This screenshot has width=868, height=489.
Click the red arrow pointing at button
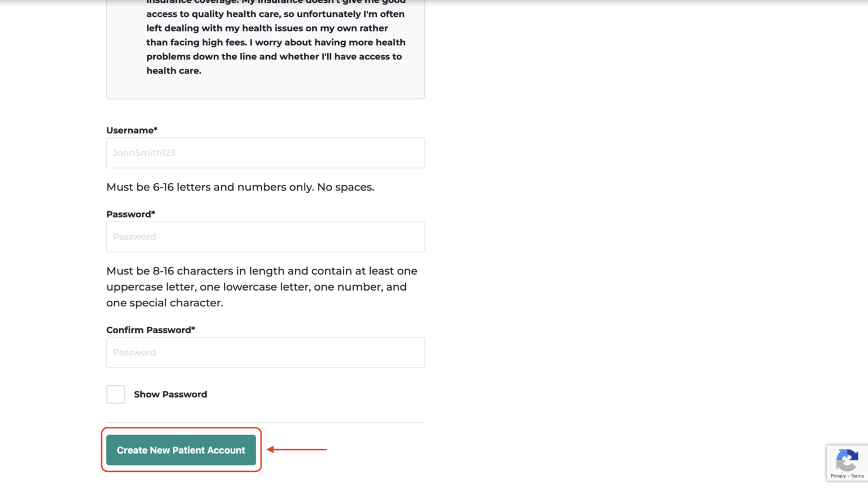coord(297,449)
